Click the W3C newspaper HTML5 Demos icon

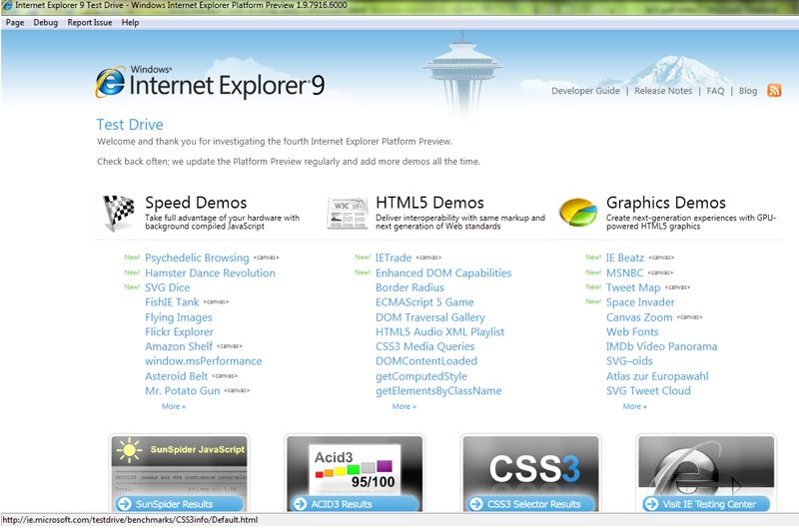point(347,214)
